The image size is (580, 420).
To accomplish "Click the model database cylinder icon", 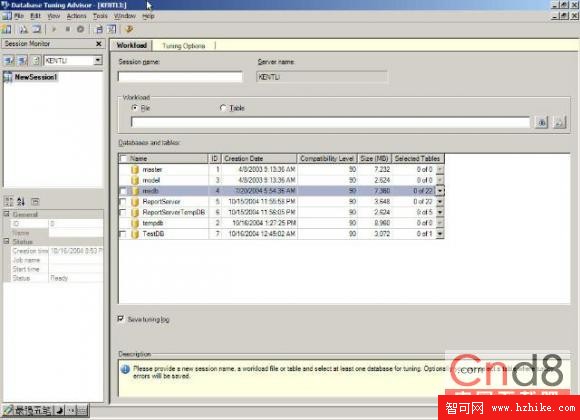I will click(x=135, y=180).
